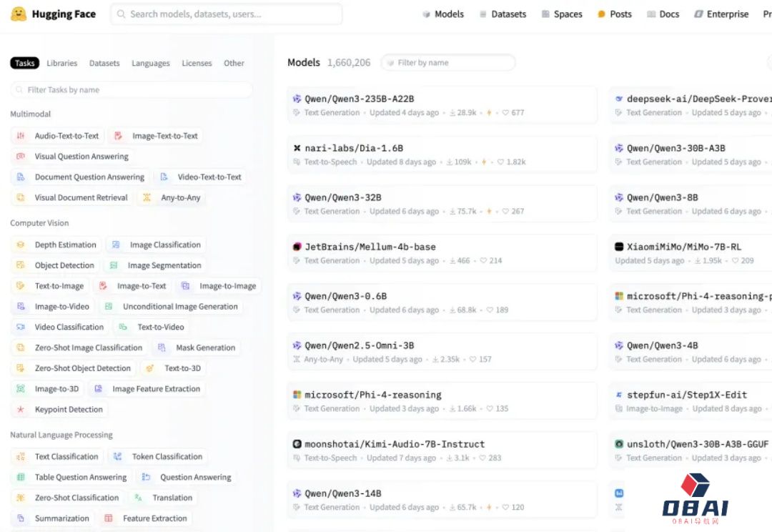Image resolution: width=772 pixels, height=532 pixels.
Task: Click the Text-to-3D task icon
Action: pyautogui.click(x=150, y=368)
